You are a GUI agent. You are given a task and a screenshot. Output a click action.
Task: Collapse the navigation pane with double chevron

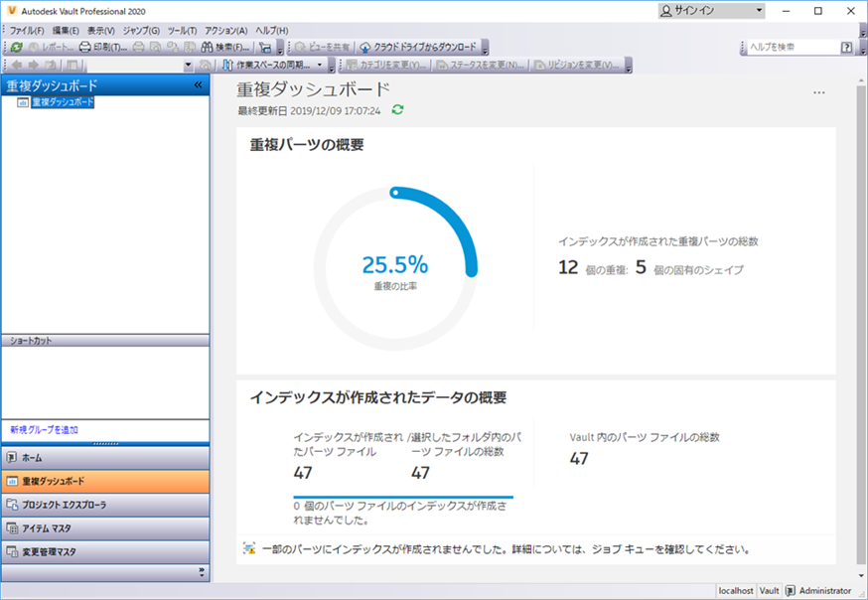click(x=199, y=84)
